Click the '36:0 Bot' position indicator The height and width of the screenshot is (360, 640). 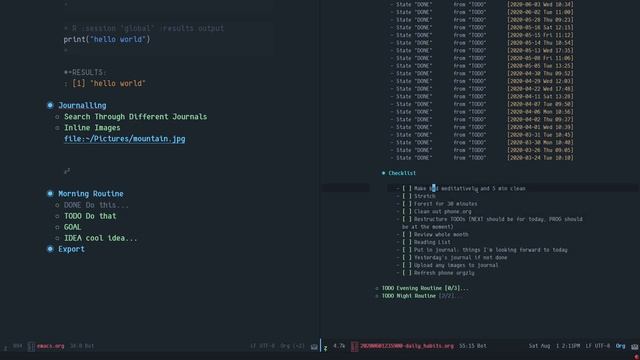82,346
